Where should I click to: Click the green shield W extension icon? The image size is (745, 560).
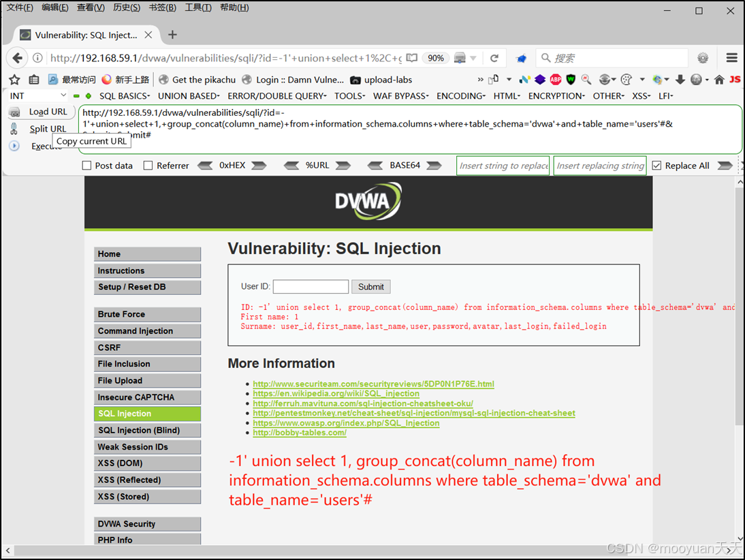point(571,80)
